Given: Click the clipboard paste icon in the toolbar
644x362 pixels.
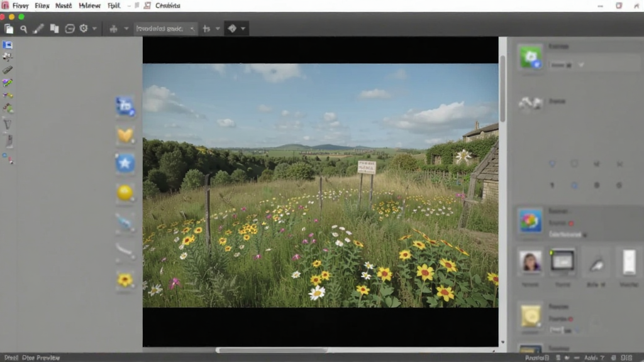Looking at the screenshot, I should [9, 29].
